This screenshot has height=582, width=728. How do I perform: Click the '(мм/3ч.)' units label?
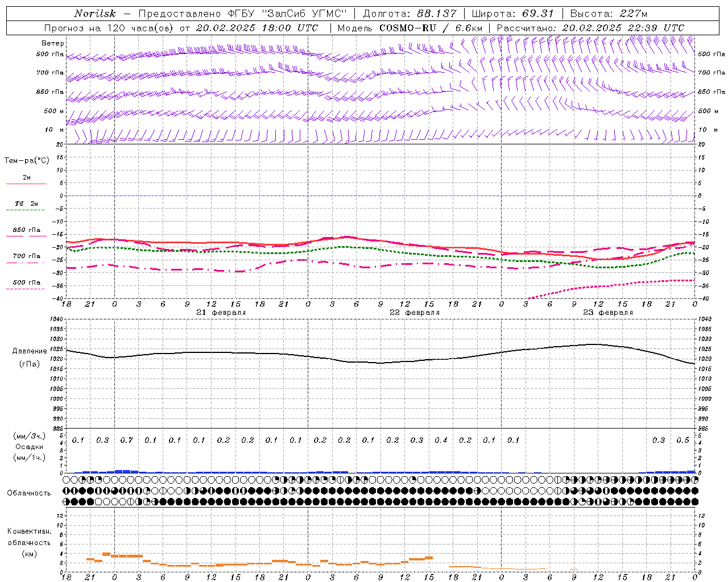pos(30,436)
